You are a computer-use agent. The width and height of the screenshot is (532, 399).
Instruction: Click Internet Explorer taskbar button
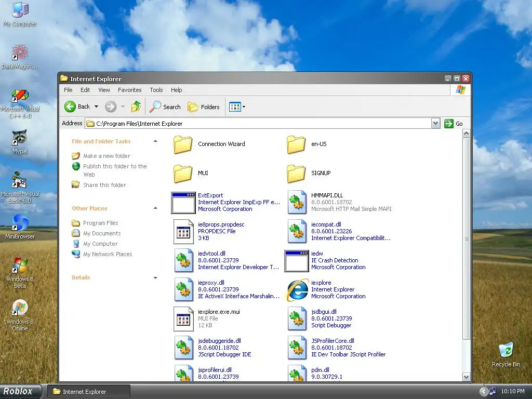pos(88,392)
